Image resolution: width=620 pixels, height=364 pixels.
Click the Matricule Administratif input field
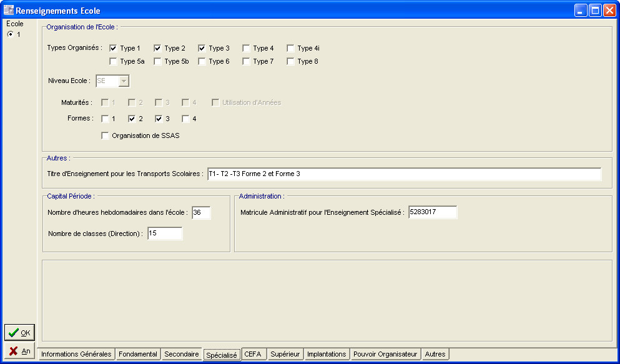(x=433, y=212)
